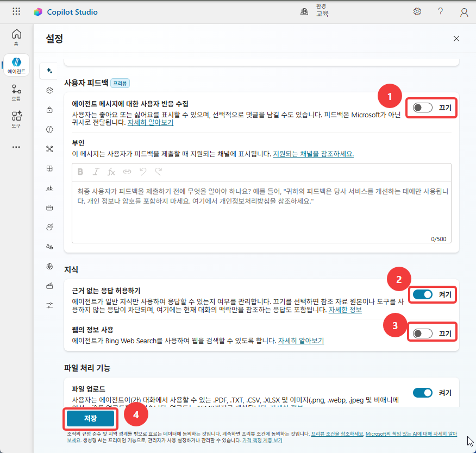476x453 pixels.
Task: Open the settings gear in the top bar
Action: click(417, 11)
